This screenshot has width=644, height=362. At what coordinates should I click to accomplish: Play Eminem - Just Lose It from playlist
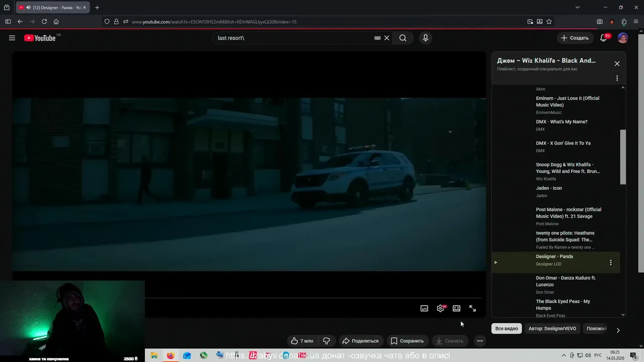click(555, 105)
